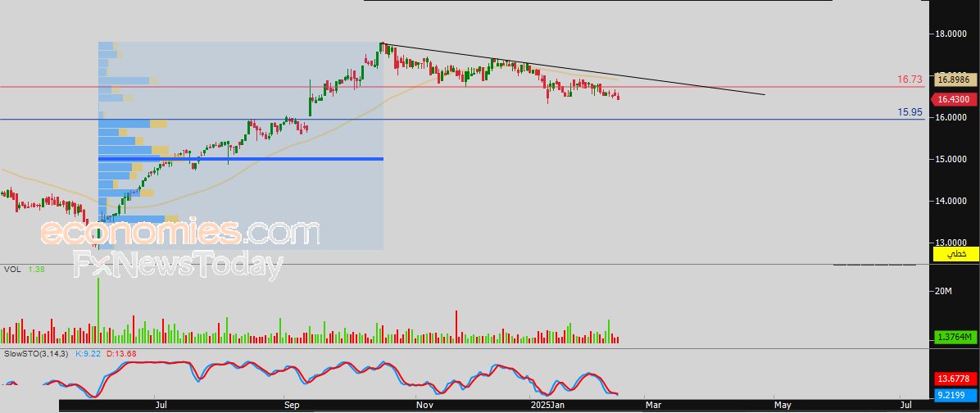
Task: Click the 14.0000 price axis label
Action: click(x=952, y=202)
